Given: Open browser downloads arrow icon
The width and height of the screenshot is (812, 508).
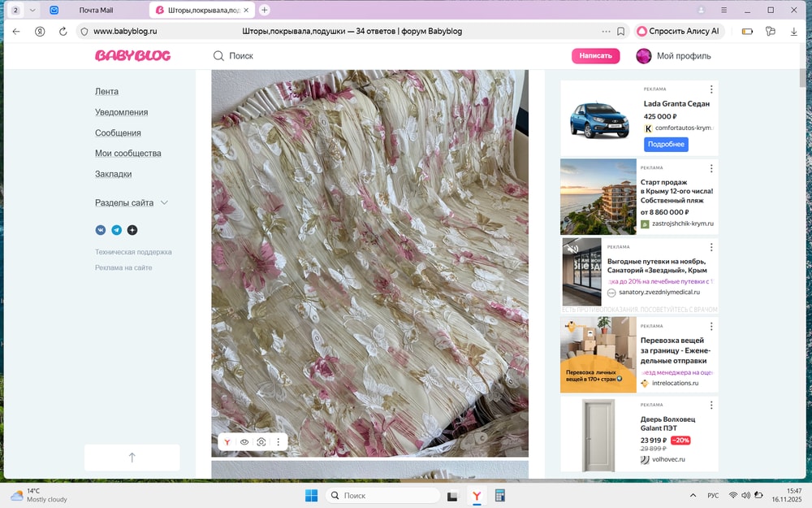Looking at the screenshot, I should tap(793, 32).
